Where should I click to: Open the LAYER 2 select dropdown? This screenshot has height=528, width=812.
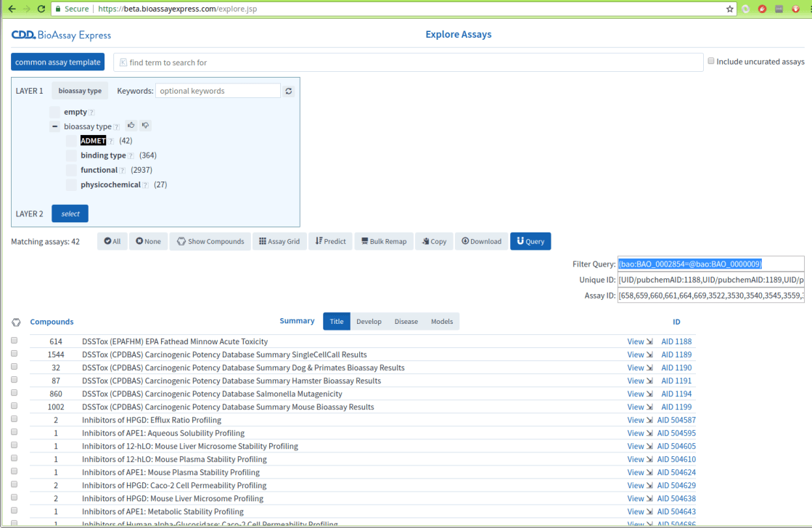pyautogui.click(x=70, y=214)
